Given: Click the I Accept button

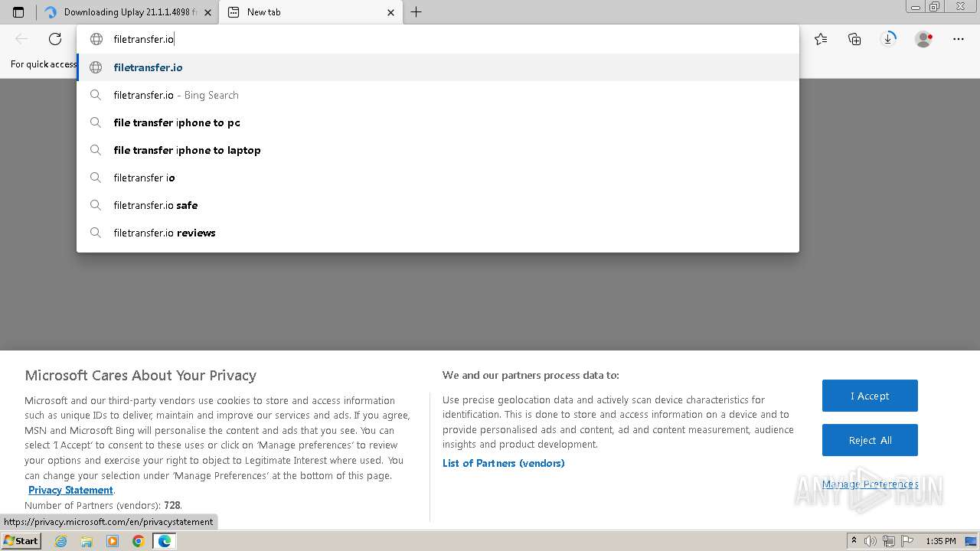Looking at the screenshot, I should click(870, 396).
